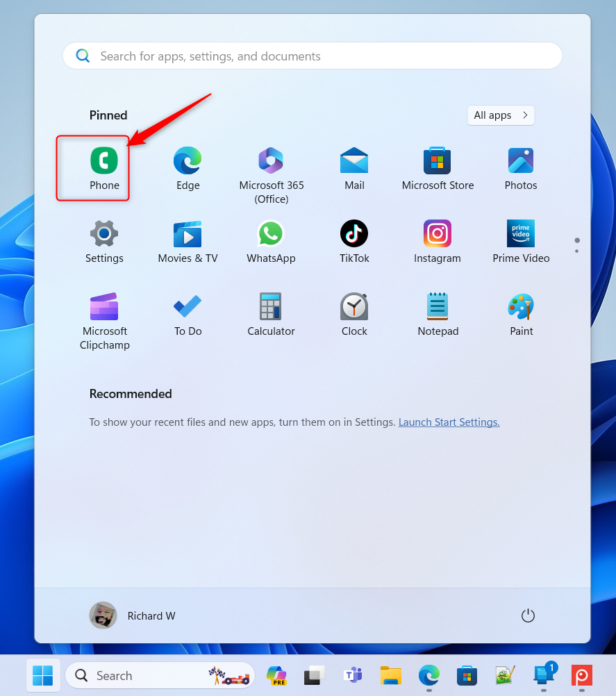
Task: Open the Clock app
Action: [354, 315]
